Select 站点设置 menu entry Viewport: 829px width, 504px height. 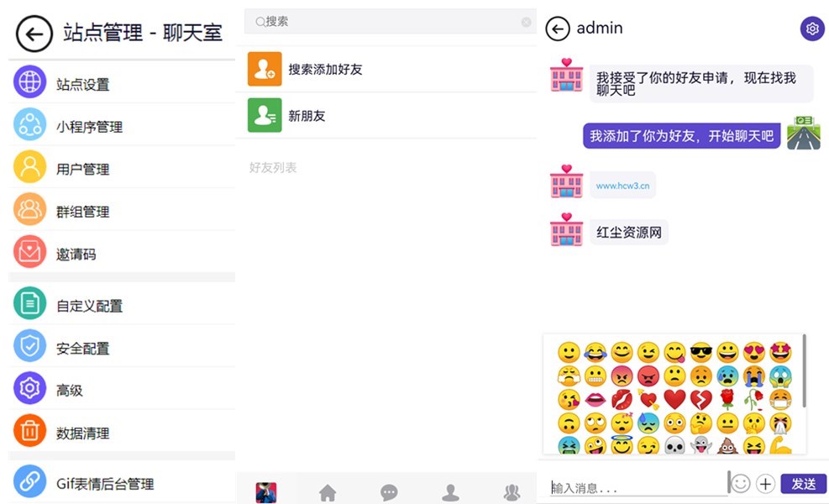[122, 82]
